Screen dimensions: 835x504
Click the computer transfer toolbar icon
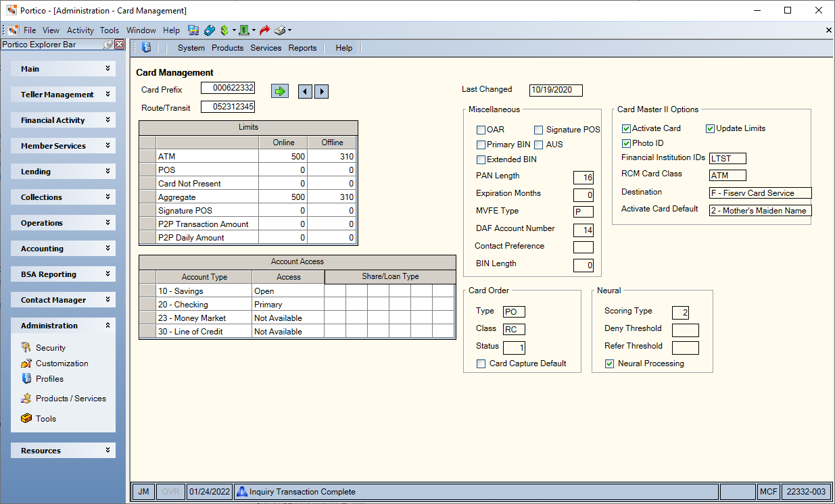(x=193, y=30)
